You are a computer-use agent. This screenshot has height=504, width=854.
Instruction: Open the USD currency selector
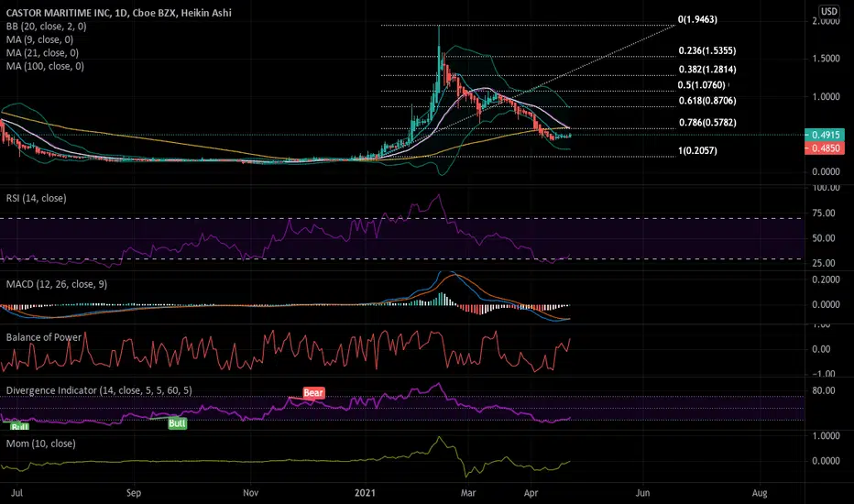tap(829, 11)
